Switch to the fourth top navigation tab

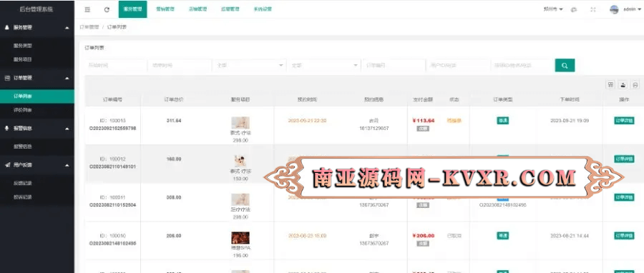(x=230, y=9)
